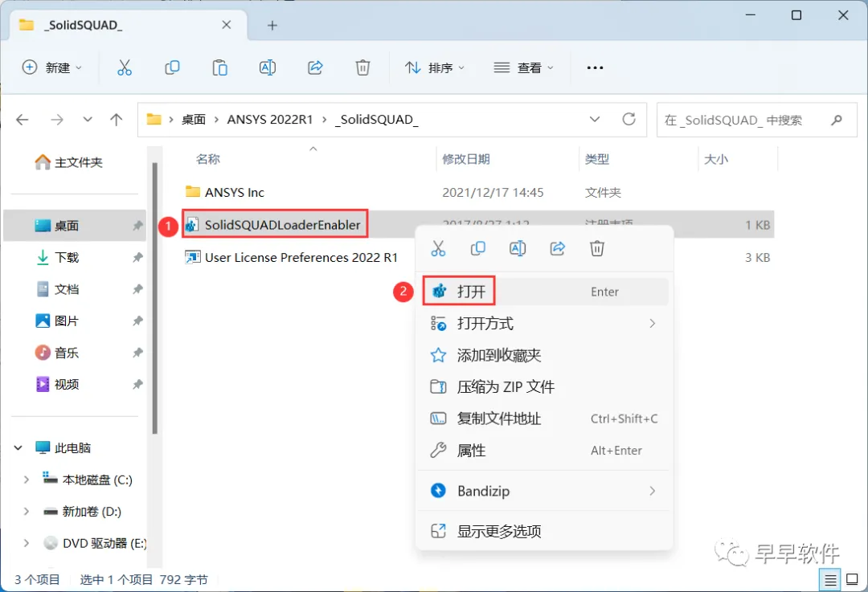
Task: Click the Cut icon in the toolbar
Action: (125, 67)
